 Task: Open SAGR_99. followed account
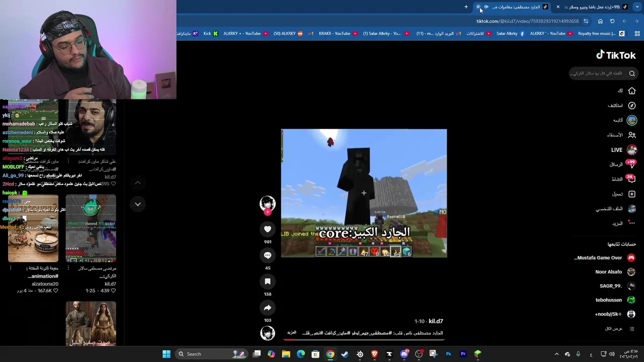[x=618, y=286]
